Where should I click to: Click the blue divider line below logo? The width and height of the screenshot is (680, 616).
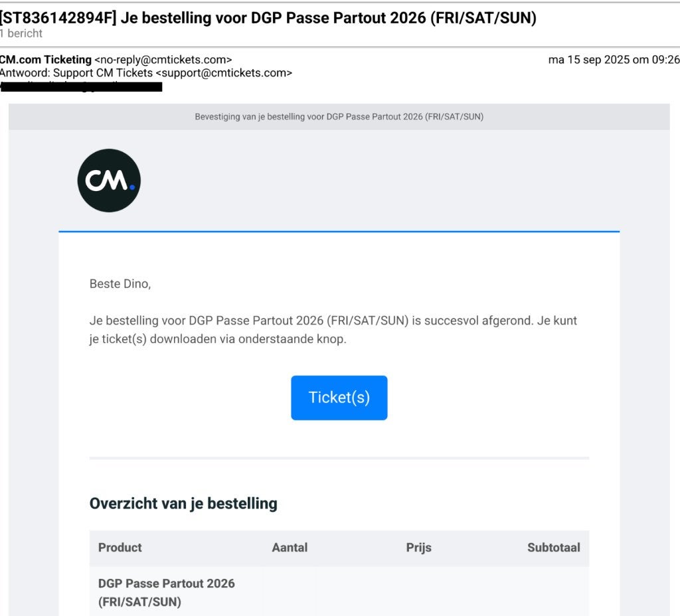click(339, 232)
